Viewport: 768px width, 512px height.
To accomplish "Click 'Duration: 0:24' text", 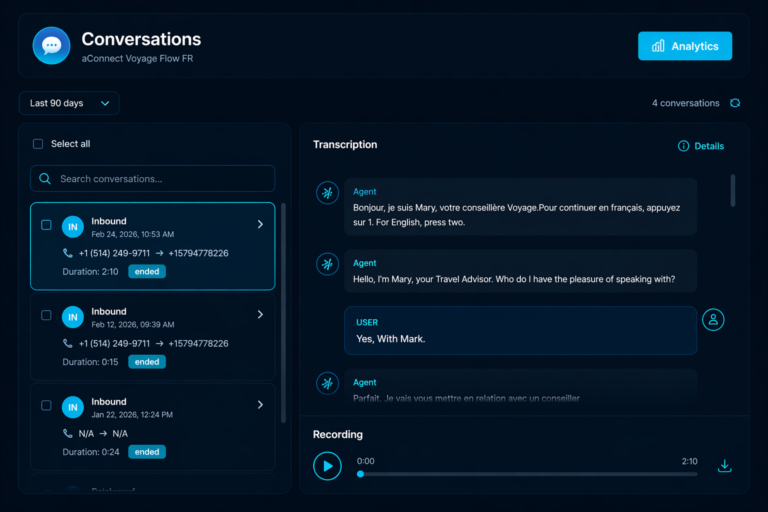I will point(91,452).
